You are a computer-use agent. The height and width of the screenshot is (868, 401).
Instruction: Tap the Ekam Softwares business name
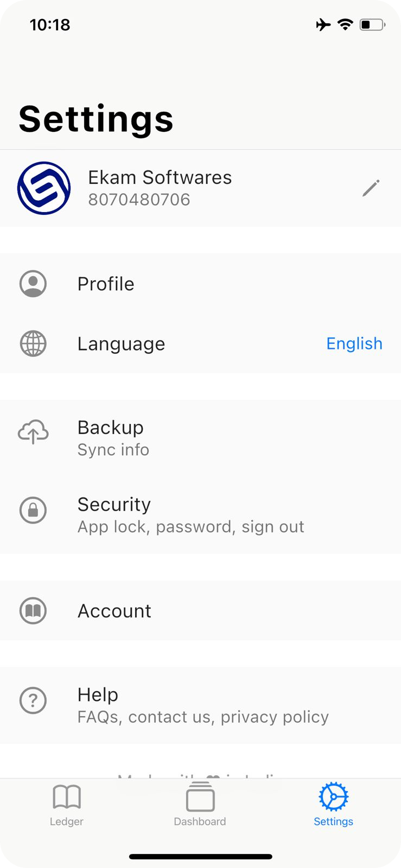[160, 177]
